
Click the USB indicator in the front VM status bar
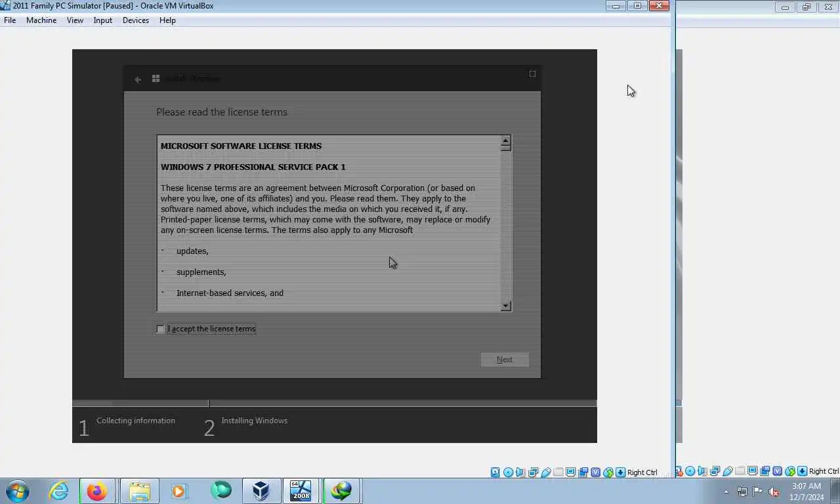tap(546, 472)
